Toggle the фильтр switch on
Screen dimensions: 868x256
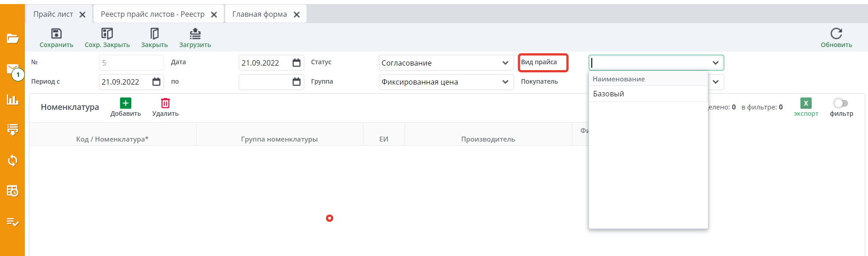(841, 103)
